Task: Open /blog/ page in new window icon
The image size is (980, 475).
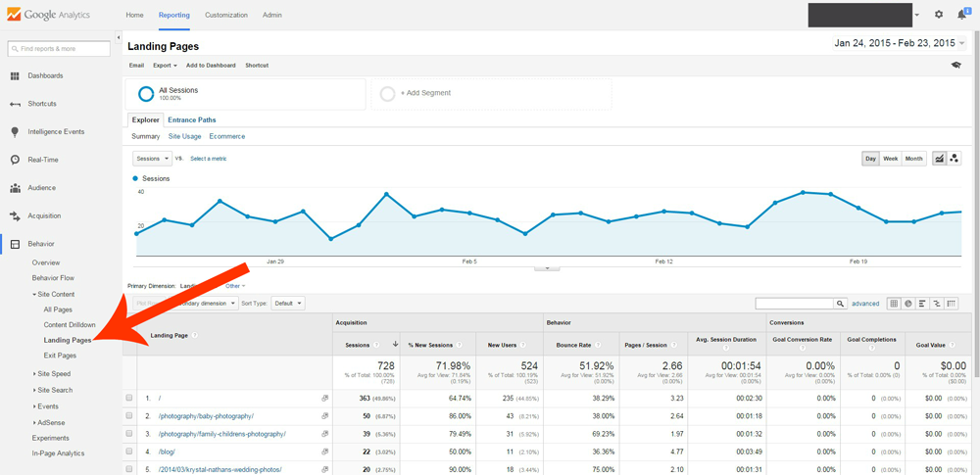Action: click(324, 451)
